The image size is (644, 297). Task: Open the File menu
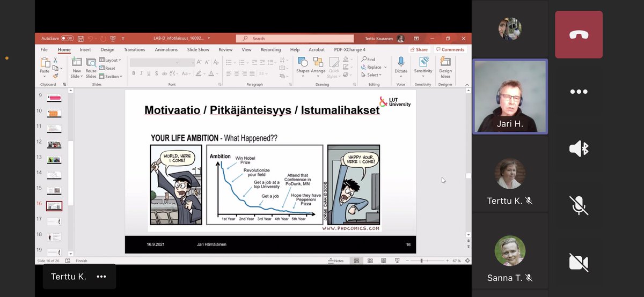coord(44,50)
